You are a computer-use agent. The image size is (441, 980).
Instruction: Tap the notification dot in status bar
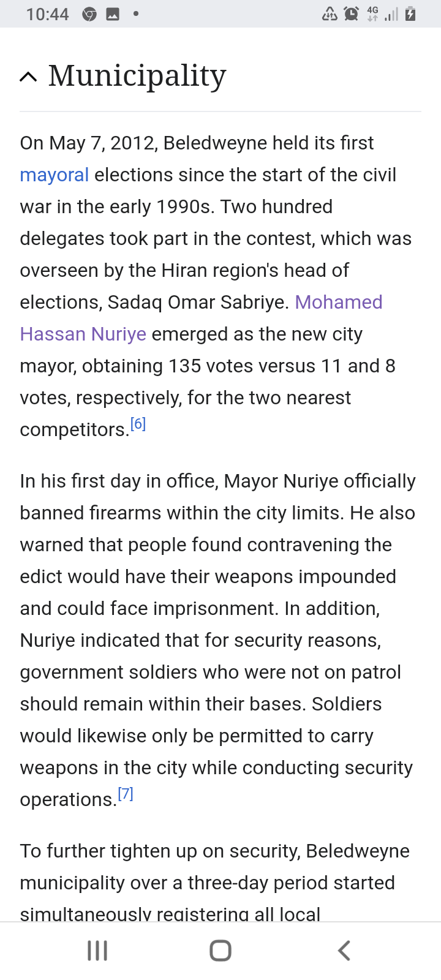click(136, 14)
